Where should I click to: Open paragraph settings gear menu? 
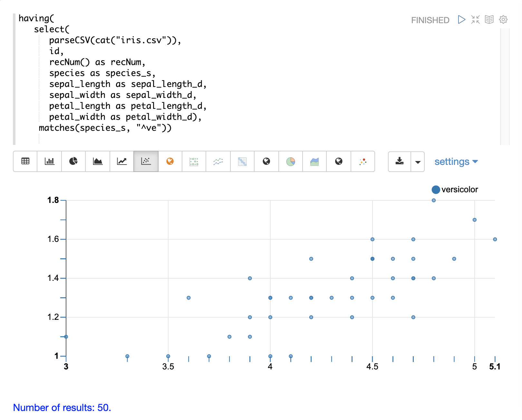tap(503, 20)
